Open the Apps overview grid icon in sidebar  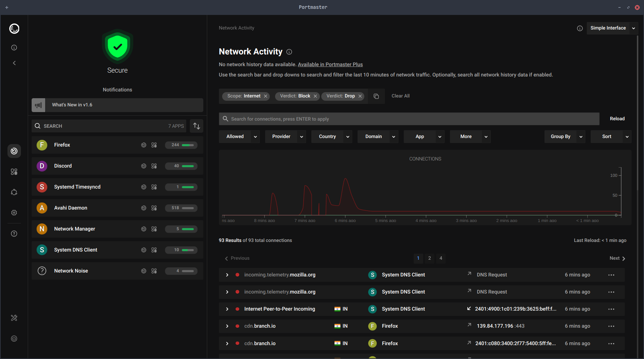(x=14, y=171)
